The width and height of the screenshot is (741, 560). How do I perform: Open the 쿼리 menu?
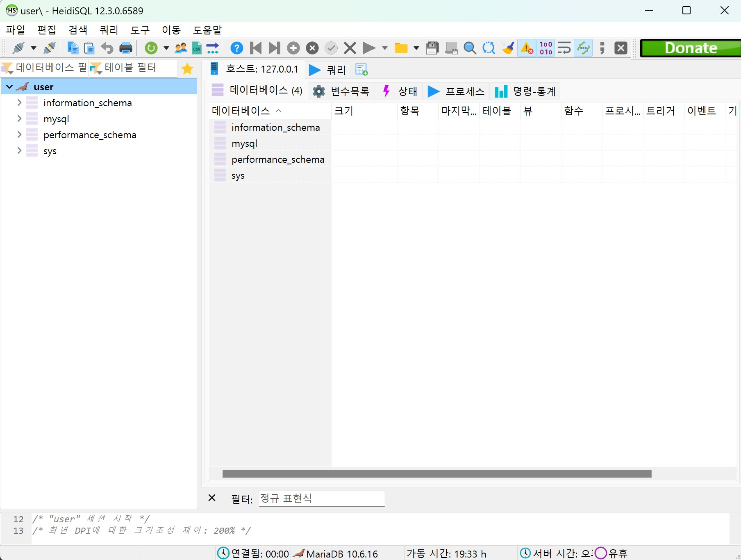pyautogui.click(x=109, y=30)
